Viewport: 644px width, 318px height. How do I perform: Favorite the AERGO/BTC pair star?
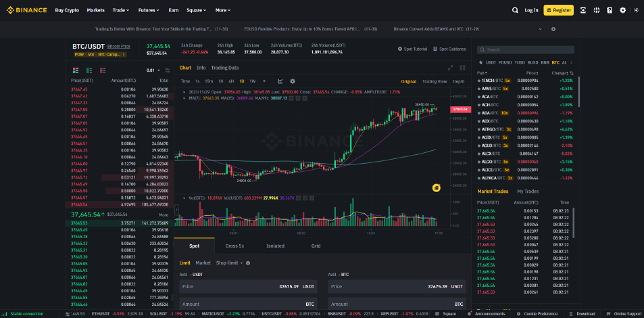pyautogui.click(x=478, y=129)
